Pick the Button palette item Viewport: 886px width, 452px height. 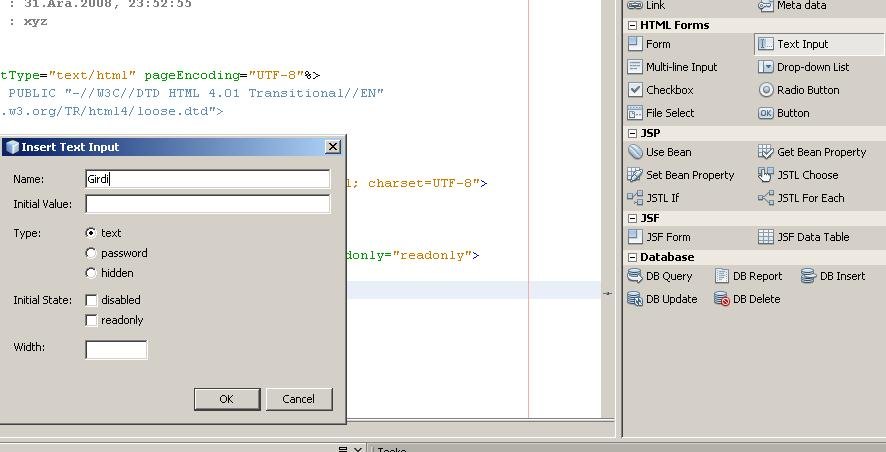point(784,113)
